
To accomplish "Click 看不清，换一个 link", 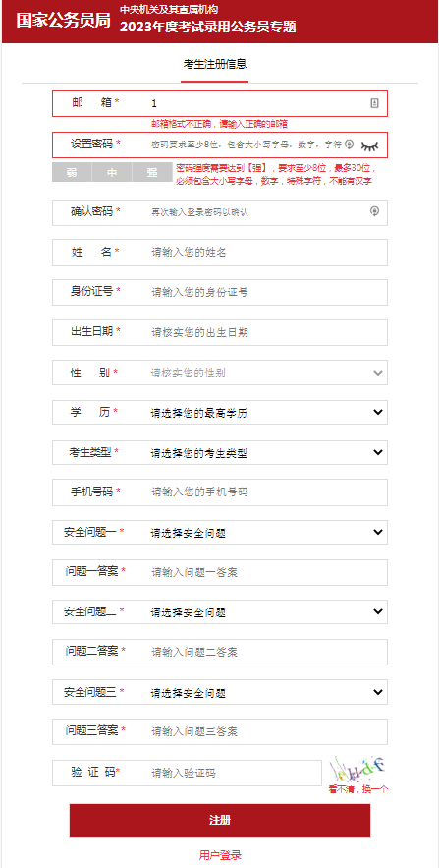I will click(x=357, y=790).
